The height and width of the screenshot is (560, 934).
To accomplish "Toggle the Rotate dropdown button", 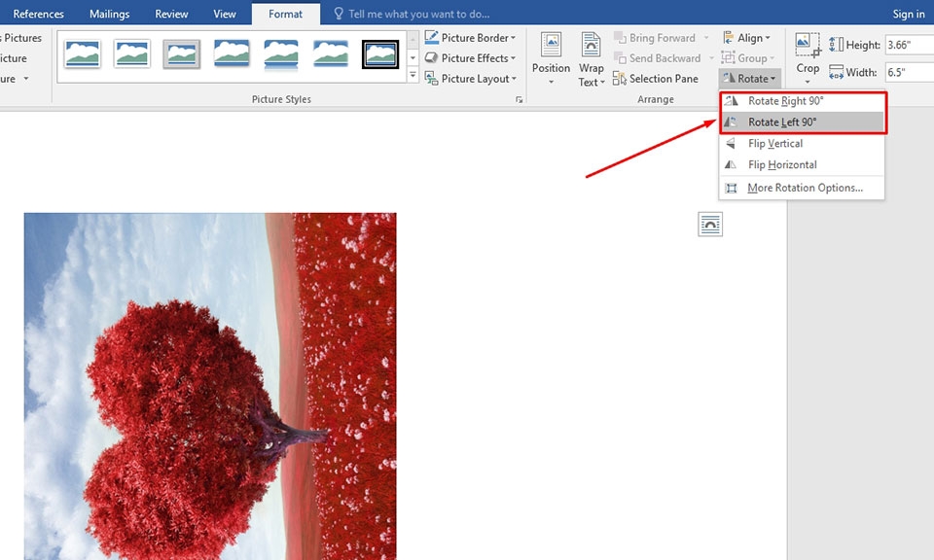I will (x=749, y=78).
